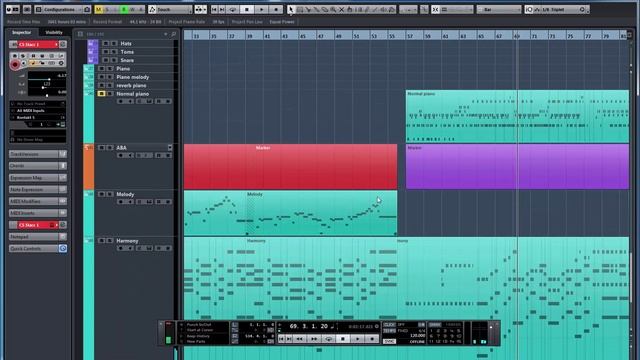Select the Toms track
This screenshot has height=360, width=640.
pyautogui.click(x=127, y=52)
